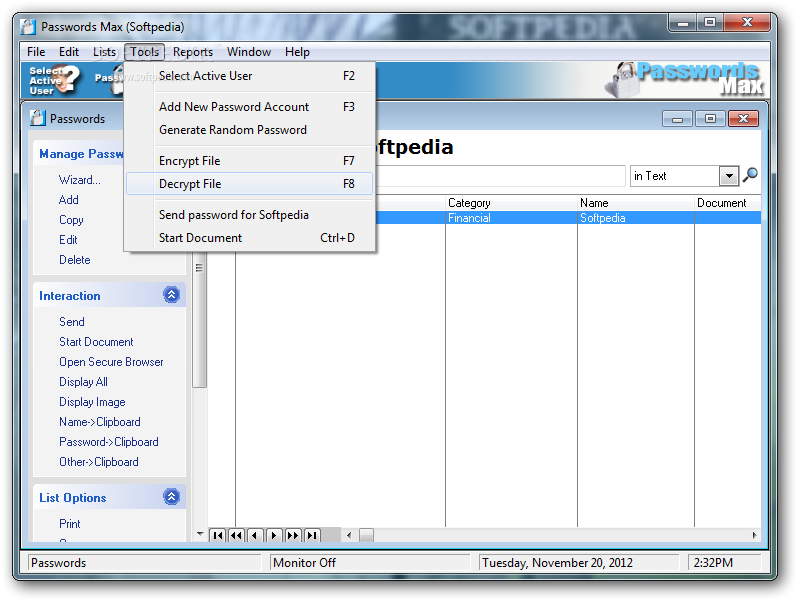Open the Lists menu

tap(104, 52)
